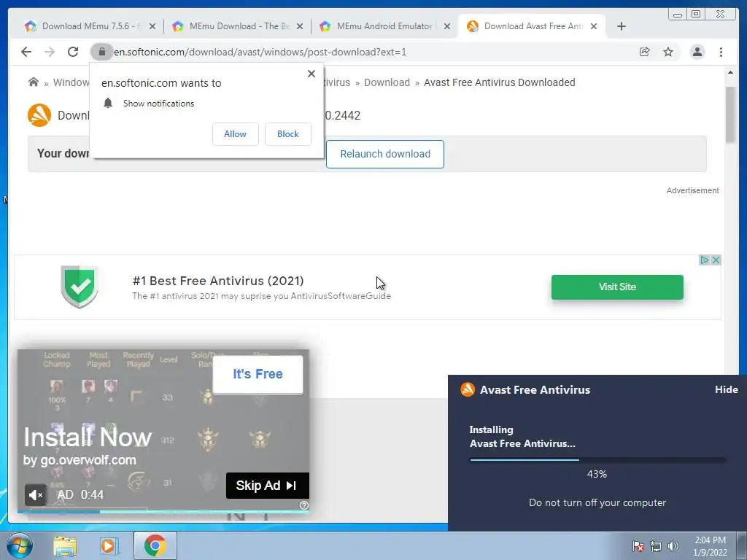Open Windows Explorer from the taskbar

tap(65, 545)
